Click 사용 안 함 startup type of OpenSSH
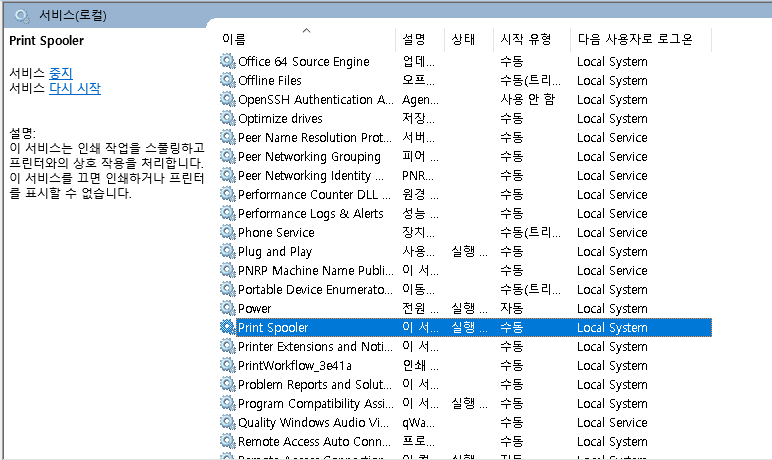This screenshot has width=772, height=460. click(528, 99)
